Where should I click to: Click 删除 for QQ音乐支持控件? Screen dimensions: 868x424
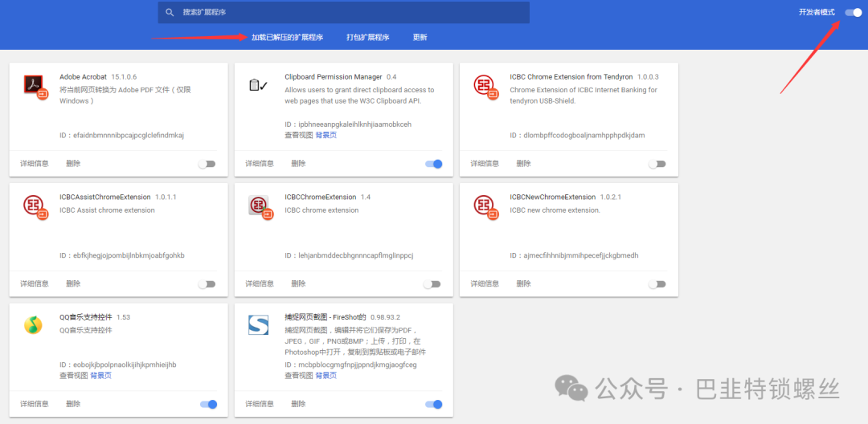(73, 404)
